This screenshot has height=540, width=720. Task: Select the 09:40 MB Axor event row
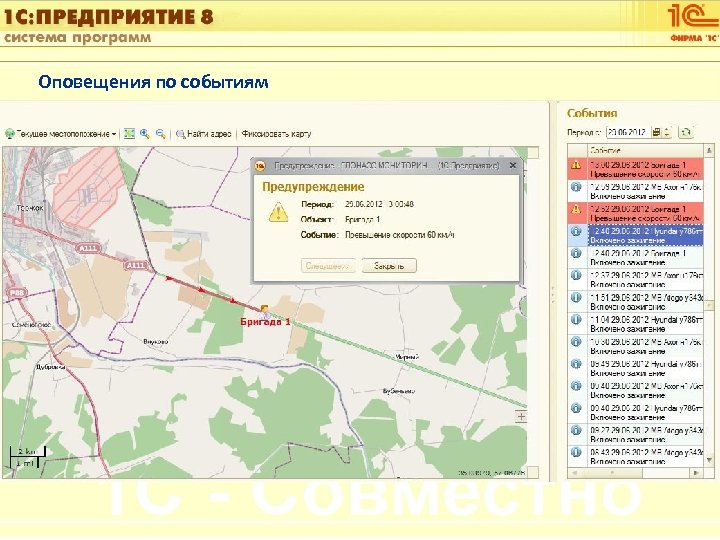click(x=635, y=389)
